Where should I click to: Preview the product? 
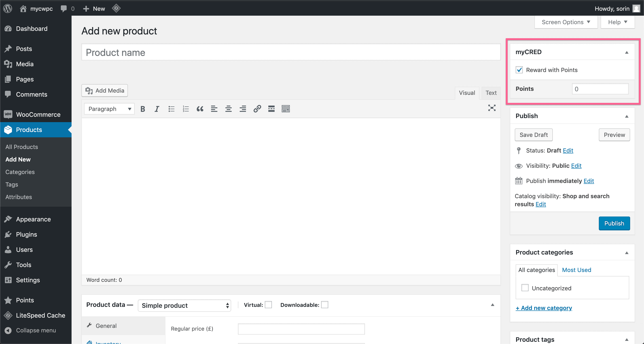pyautogui.click(x=614, y=135)
